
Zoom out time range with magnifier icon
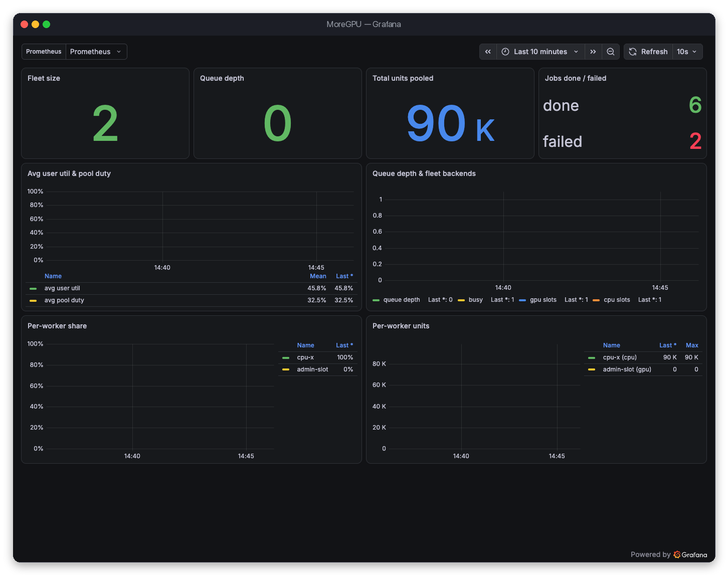[x=611, y=52]
